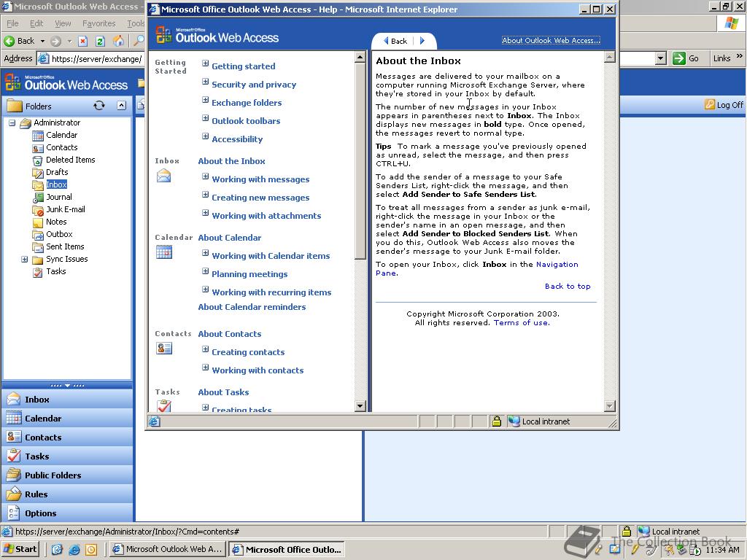
Task: Switch to Calendar in navigation bar
Action: [68, 418]
